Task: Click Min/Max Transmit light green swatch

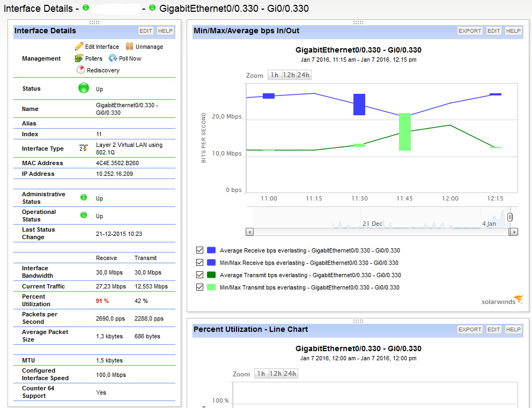Action: click(211, 287)
